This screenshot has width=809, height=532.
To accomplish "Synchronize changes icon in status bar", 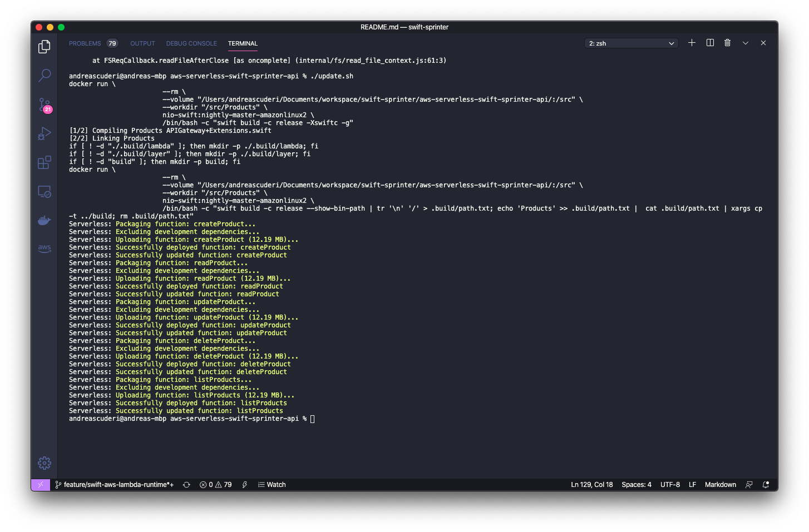I will click(187, 485).
